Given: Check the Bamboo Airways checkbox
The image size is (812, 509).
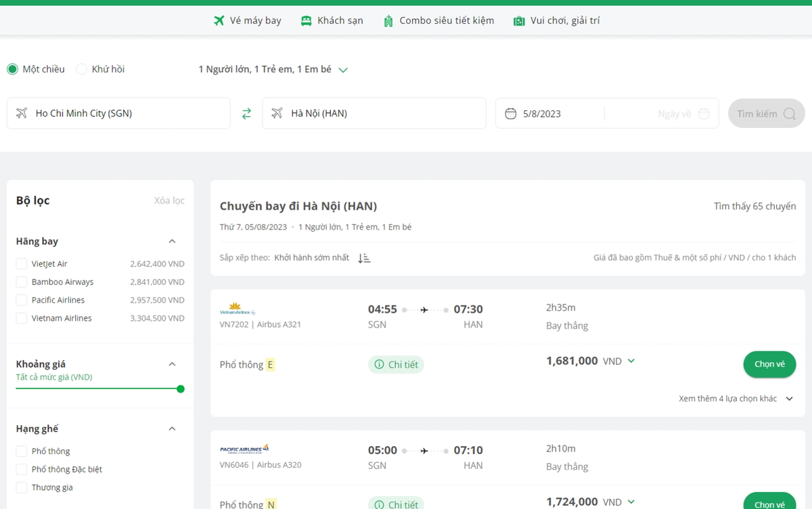Looking at the screenshot, I should tap(22, 282).
